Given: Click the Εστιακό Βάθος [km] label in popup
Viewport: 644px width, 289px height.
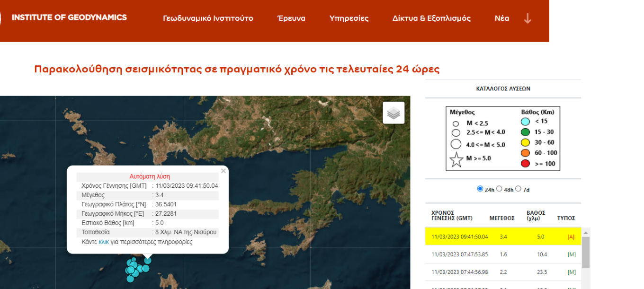Looking at the screenshot, I should tap(108, 223).
